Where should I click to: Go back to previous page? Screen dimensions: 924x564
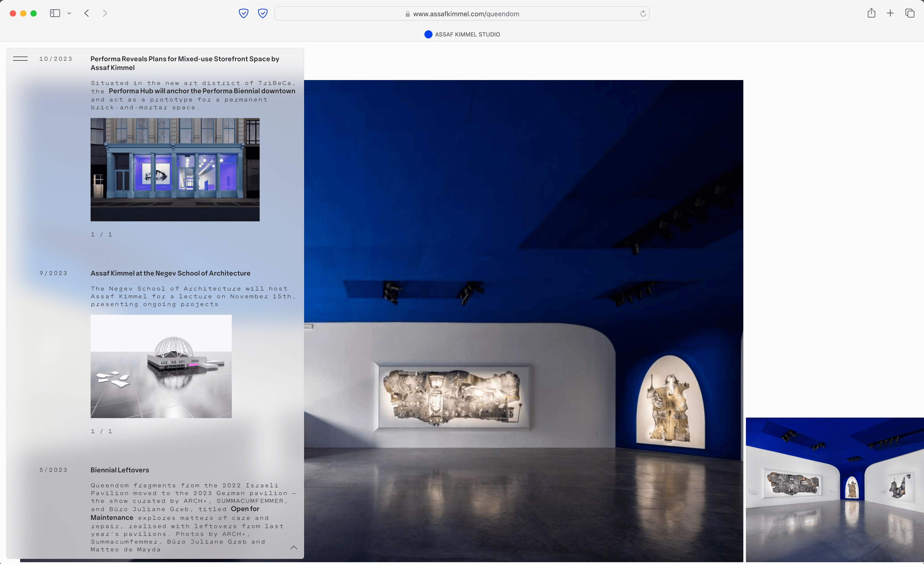coord(87,13)
